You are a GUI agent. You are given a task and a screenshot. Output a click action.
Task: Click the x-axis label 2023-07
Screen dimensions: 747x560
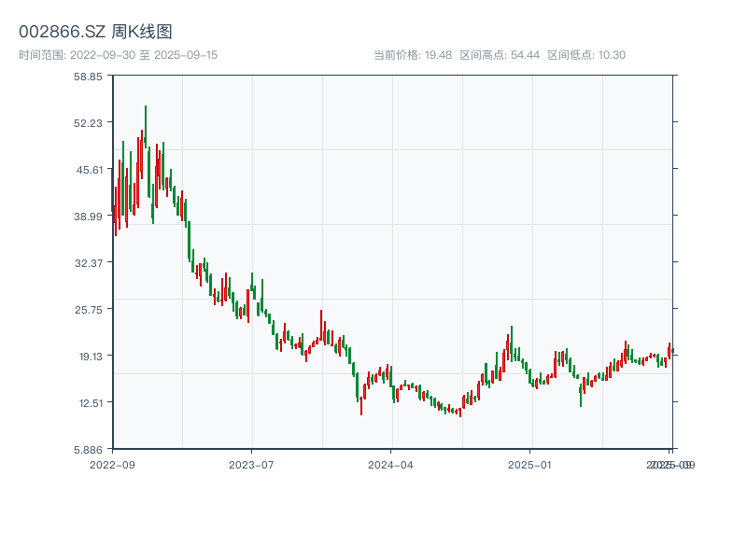[x=251, y=465]
